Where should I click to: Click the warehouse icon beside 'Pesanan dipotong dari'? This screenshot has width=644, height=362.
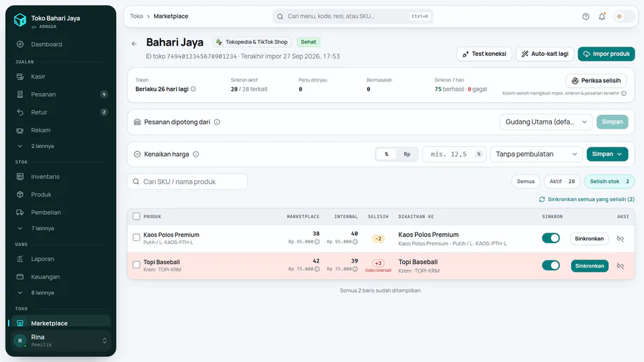[137, 122]
